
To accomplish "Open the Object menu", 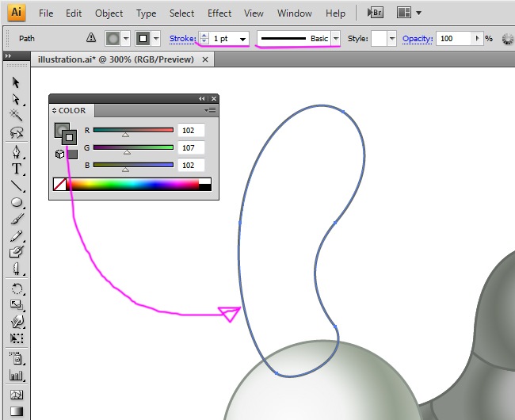I will click(109, 13).
